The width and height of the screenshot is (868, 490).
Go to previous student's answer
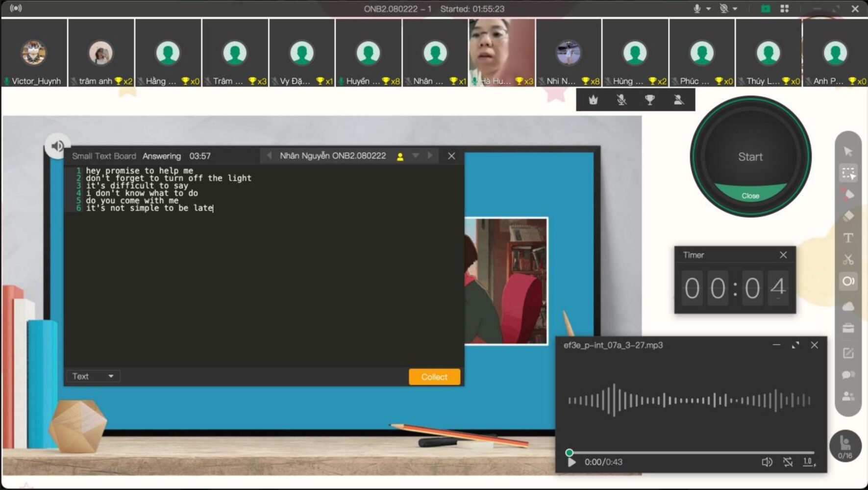pos(269,156)
